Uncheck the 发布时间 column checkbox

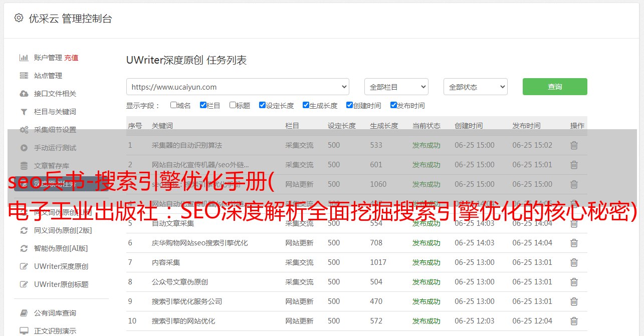tap(393, 105)
